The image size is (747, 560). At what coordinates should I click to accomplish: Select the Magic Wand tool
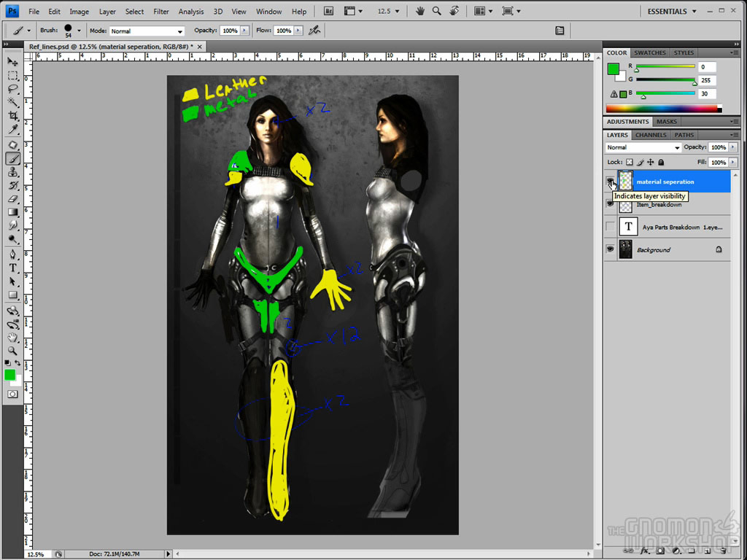coord(13,102)
